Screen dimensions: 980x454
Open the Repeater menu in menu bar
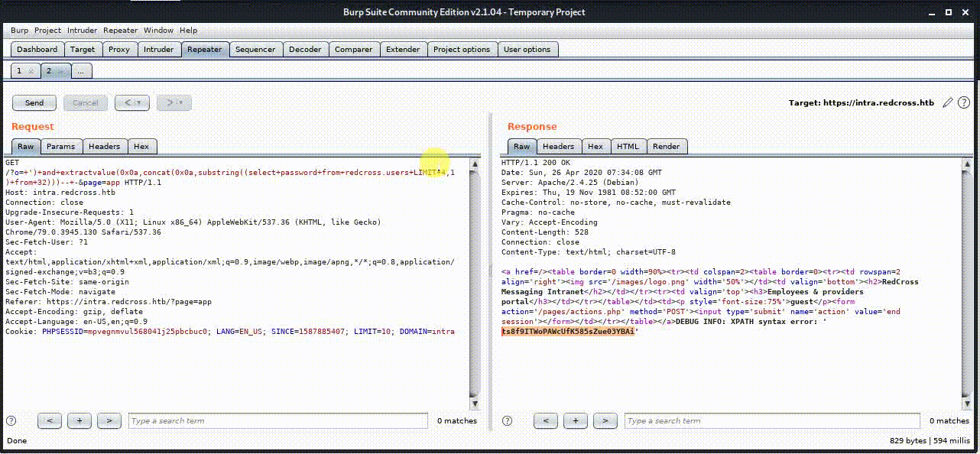coord(120,31)
